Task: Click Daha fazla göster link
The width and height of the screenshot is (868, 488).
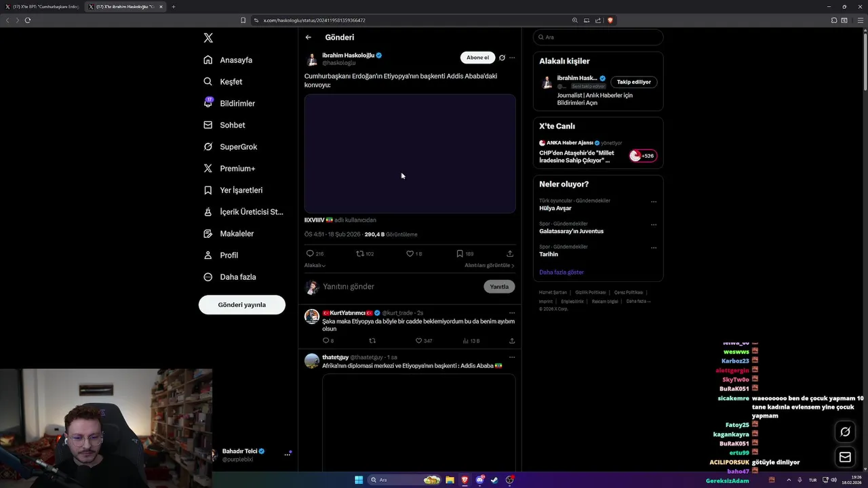Action: [561, 272]
